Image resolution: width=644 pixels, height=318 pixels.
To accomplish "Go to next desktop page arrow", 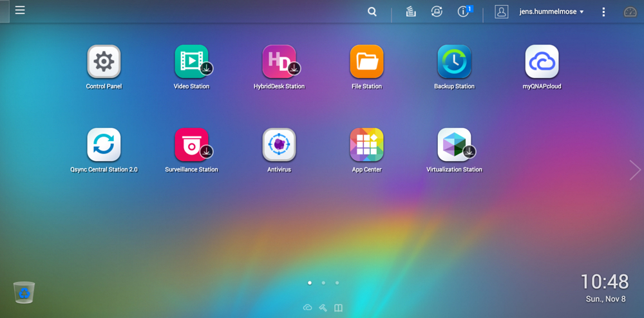I will (x=635, y=170).
